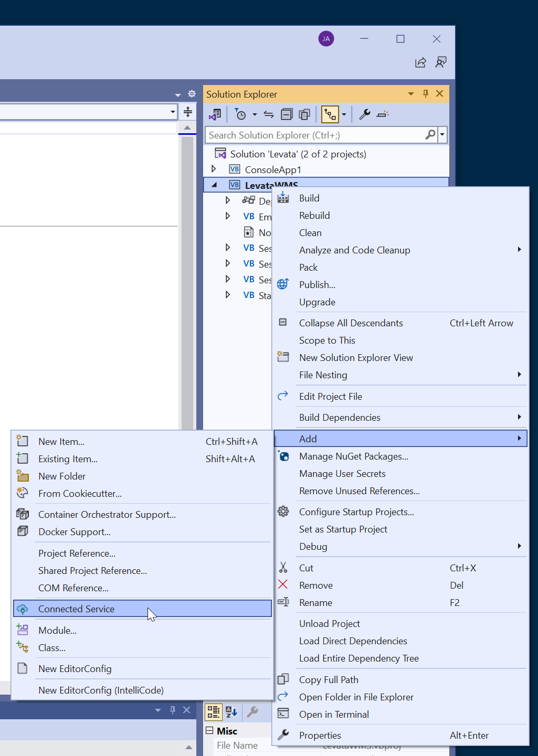Image resolution: width=538 pixels, height=756 pixels.
Task: Choose Docker Support...
Action: coord(142,531)
